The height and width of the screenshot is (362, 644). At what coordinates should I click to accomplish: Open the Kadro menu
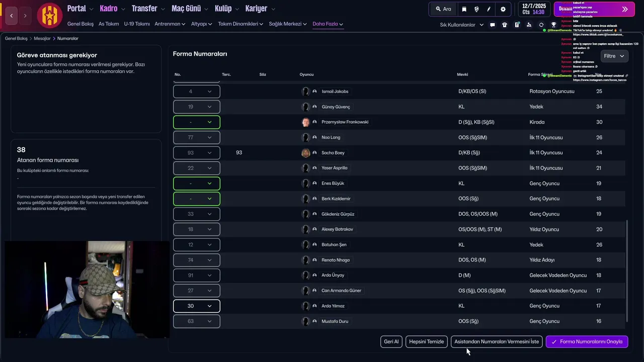click(x=112, y=9)
